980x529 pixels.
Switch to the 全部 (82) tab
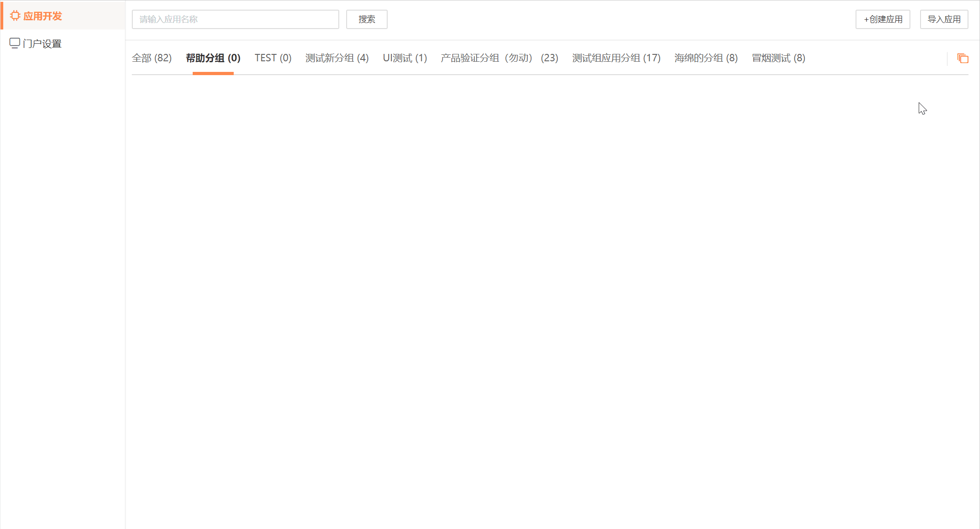coord(152,58)
